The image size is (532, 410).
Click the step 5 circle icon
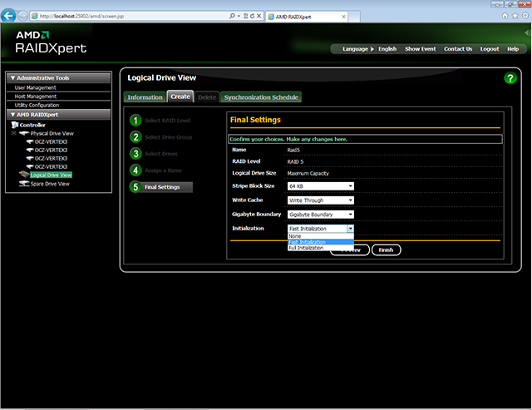[x=135, y=186]
